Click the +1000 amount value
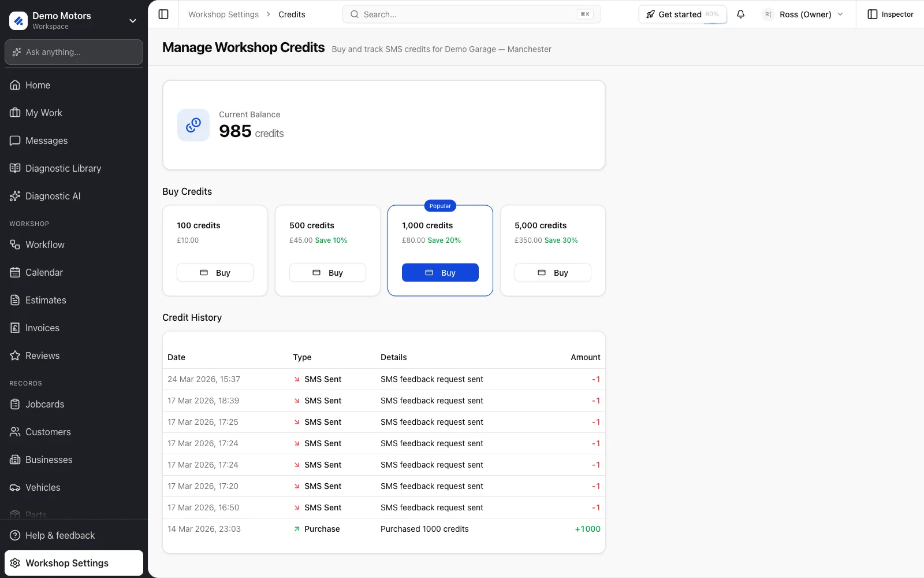The width and height of the screenshot is (924, 578). tap(587, 529)
